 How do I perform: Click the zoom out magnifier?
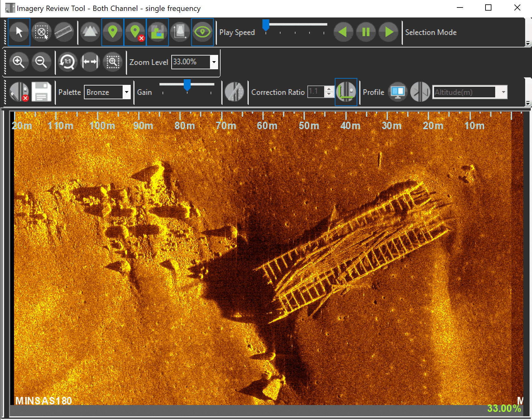coord(41,62)
